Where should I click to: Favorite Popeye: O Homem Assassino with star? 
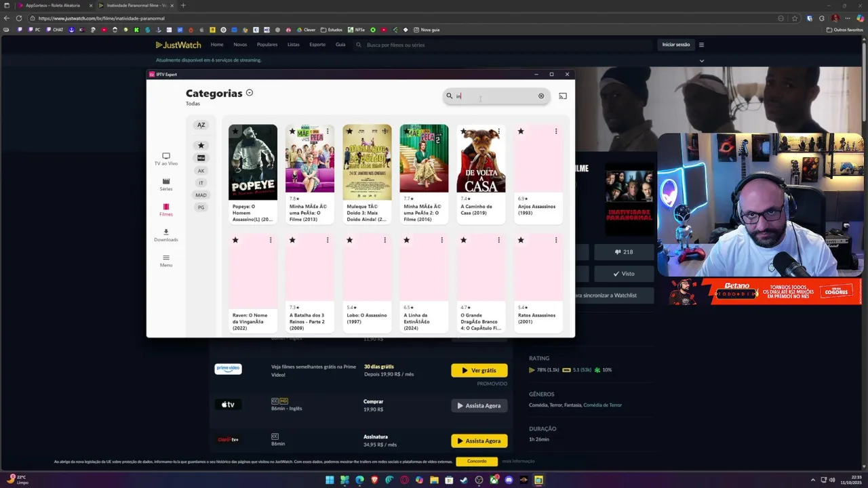(x=235, y=131)
